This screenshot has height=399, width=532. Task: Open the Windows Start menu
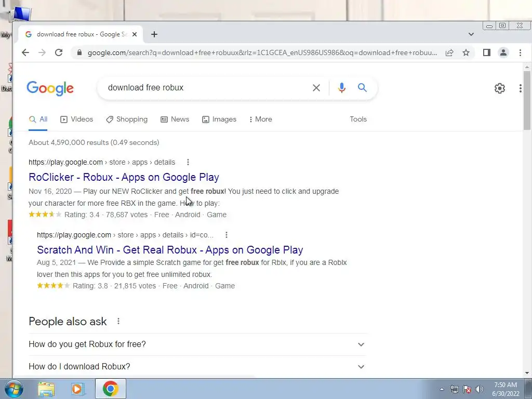pyautogui.click(x=14, y=389)
